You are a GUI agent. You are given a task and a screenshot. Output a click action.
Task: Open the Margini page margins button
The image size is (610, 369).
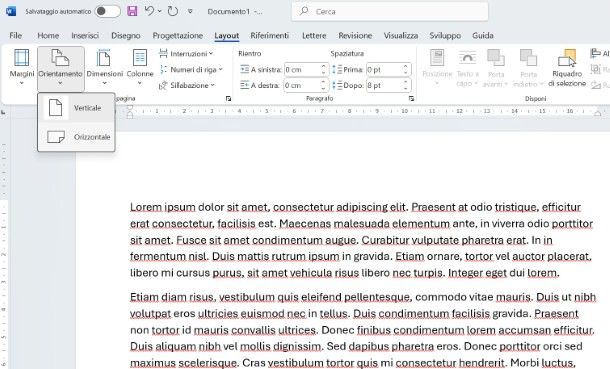point(22,68)
